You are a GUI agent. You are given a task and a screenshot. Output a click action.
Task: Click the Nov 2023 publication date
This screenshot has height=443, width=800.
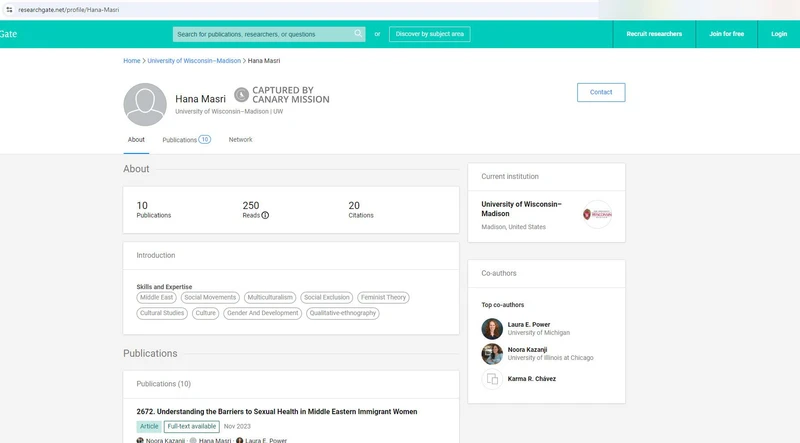237,426
